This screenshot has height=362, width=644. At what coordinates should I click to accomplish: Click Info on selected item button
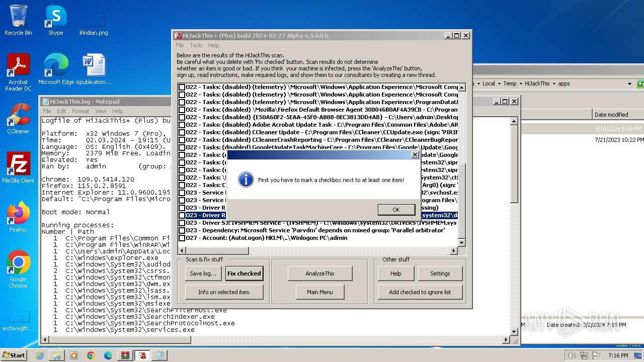point(224,292)
